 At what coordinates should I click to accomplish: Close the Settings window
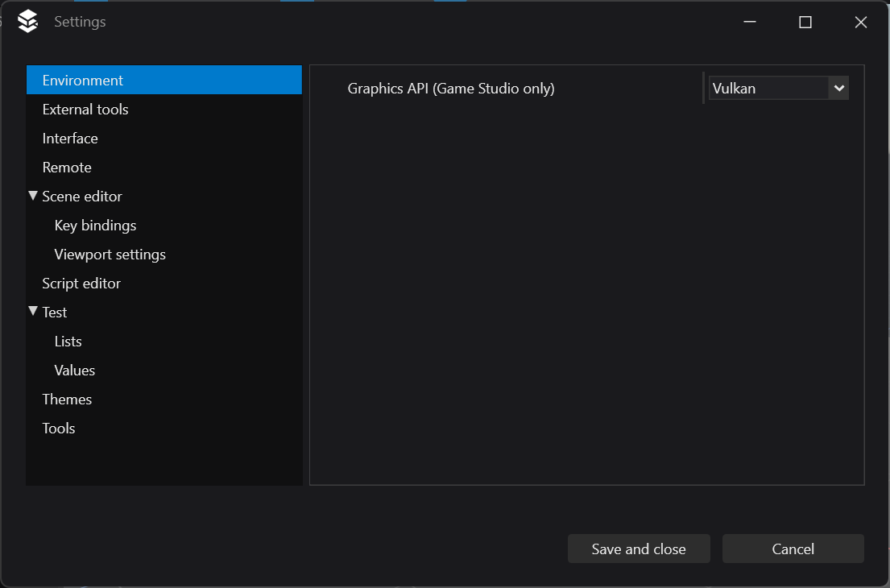(x=860, y=22)
